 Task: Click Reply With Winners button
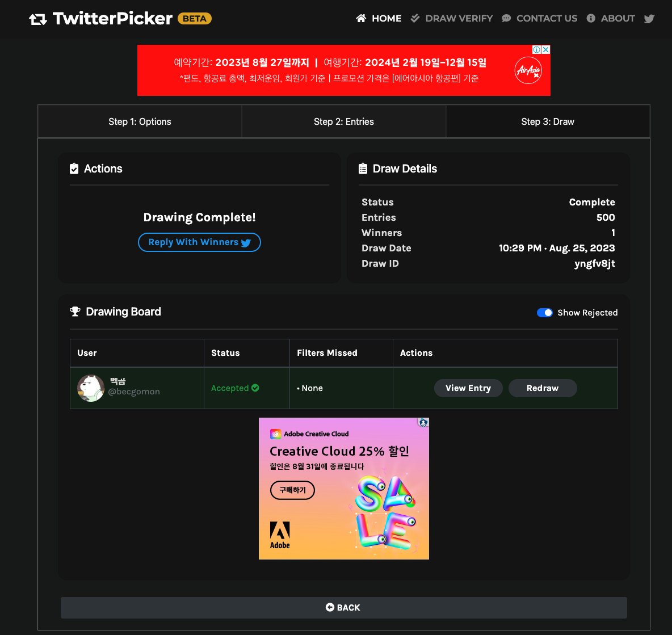pyautogui.click(x=199, y=242)
